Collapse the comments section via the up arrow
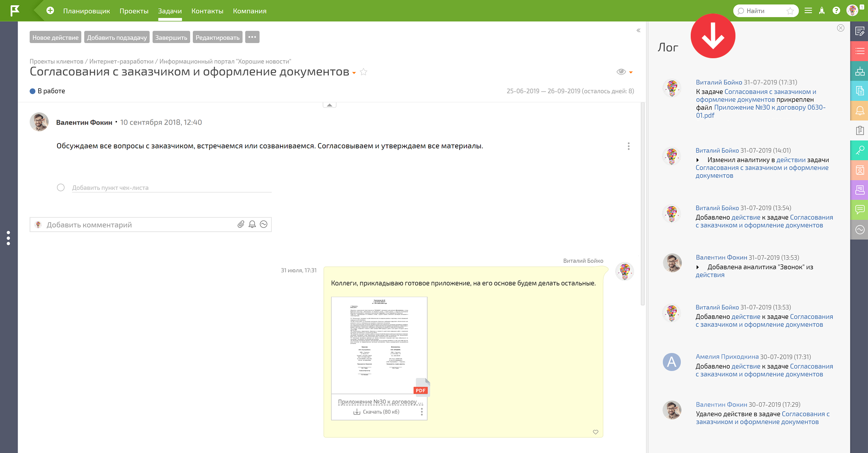Viewport: 868px width, 453px height. point(329,105)
